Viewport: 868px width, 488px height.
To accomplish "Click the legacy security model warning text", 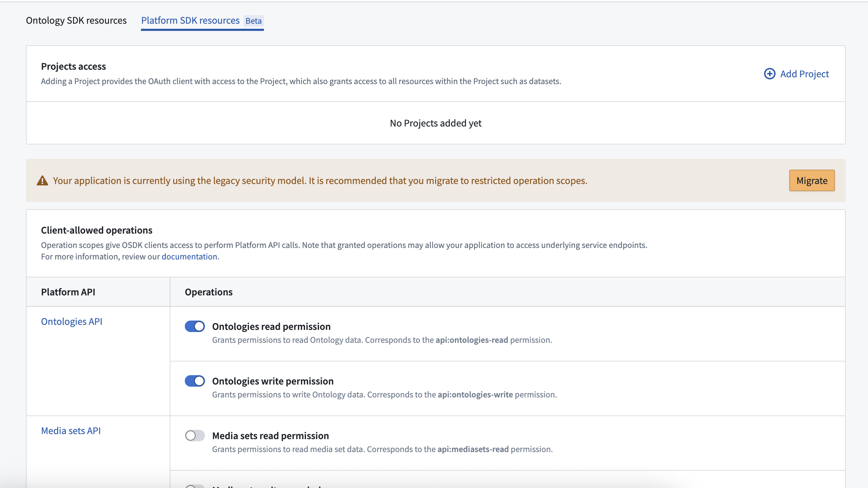I will (320, 180).
